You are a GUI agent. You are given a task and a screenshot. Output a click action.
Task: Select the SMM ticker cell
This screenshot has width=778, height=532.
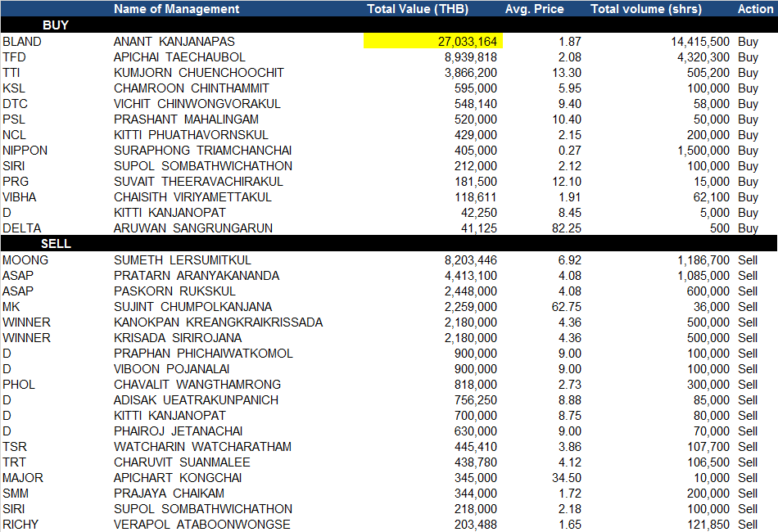coord(16,494)
